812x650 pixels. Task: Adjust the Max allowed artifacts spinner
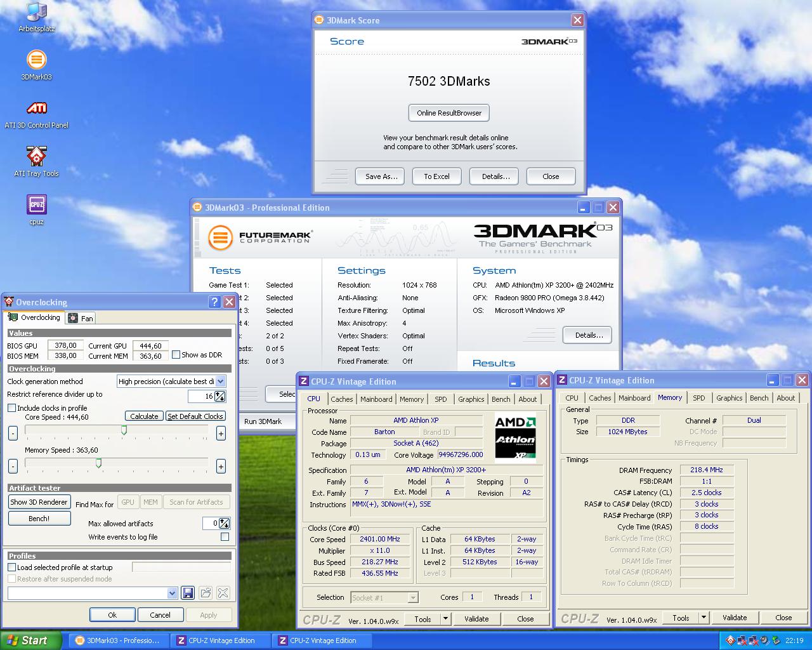click(224, 524)
